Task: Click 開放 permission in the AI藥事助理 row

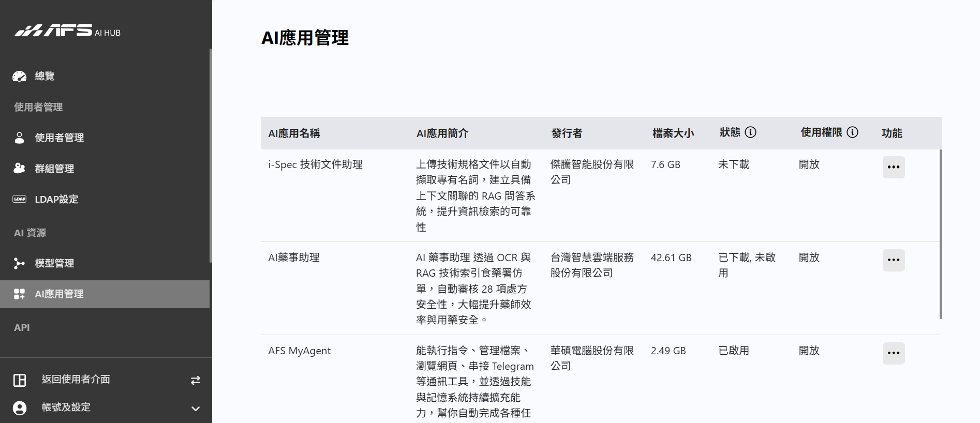Action: [x=809, y=258]
